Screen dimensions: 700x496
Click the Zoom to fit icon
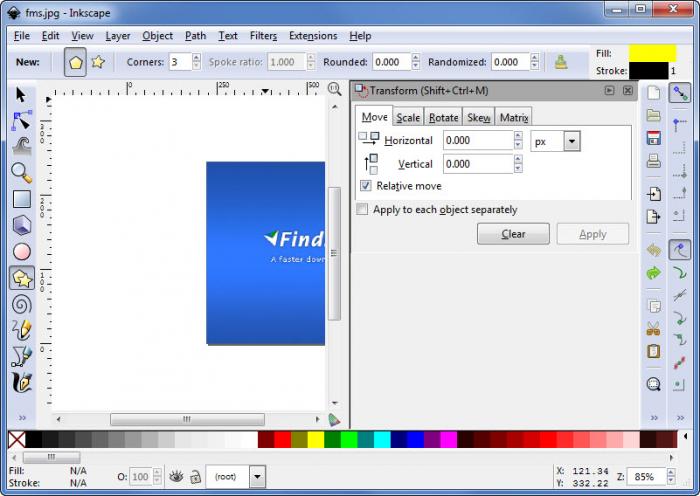tap(654, 384)
